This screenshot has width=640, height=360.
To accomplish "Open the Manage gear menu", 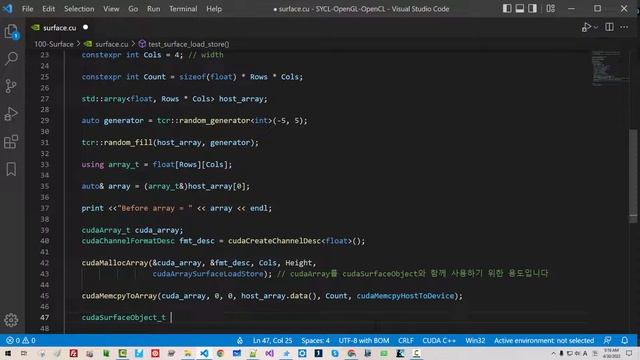I will point(11,320).
